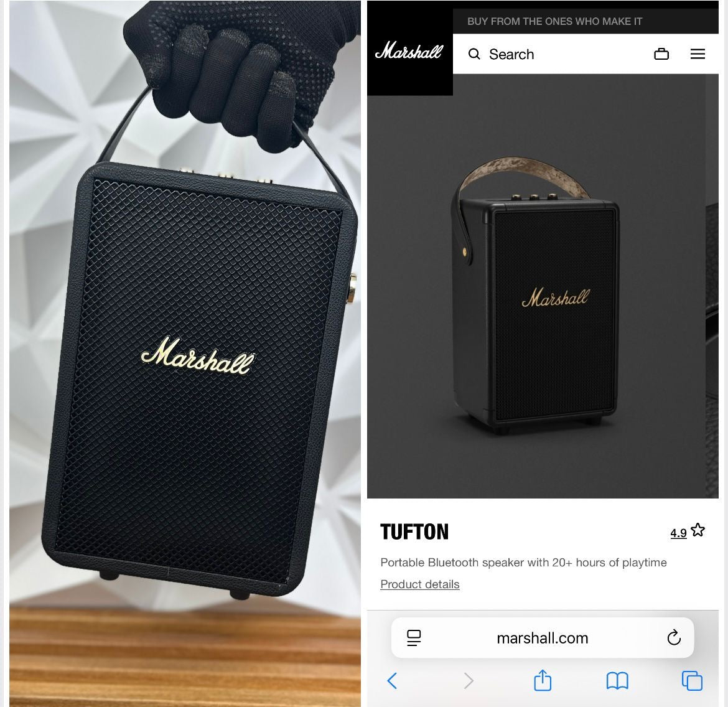
Task: Click the Marshall logo in header
Action: tap(409, 50)
